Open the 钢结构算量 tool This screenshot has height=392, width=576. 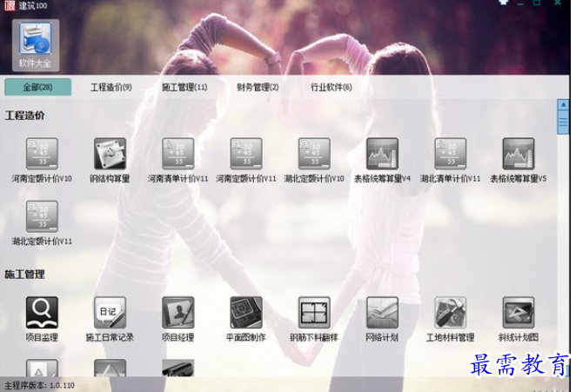click(x=110, y=154)
